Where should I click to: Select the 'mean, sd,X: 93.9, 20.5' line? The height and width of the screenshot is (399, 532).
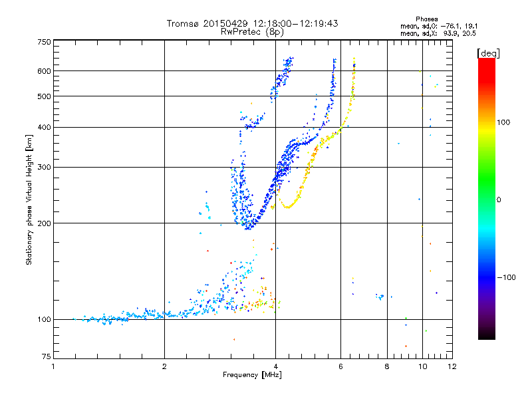(x=438, y=33)
